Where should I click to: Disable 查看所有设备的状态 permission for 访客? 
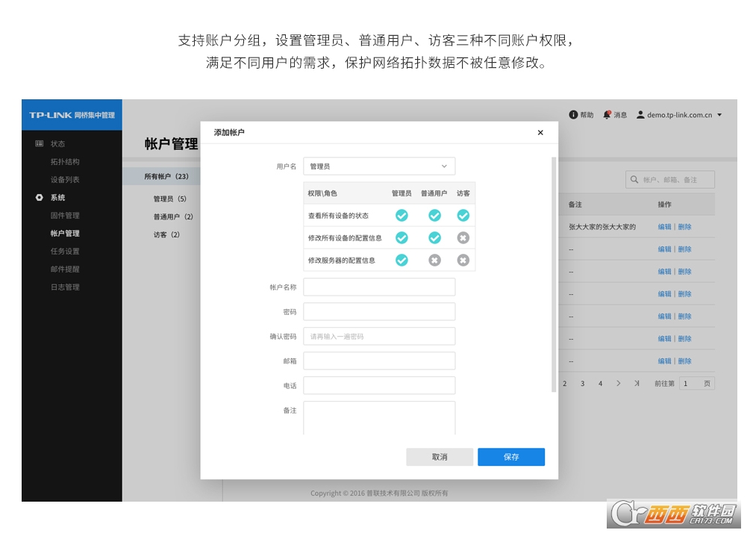463,215
